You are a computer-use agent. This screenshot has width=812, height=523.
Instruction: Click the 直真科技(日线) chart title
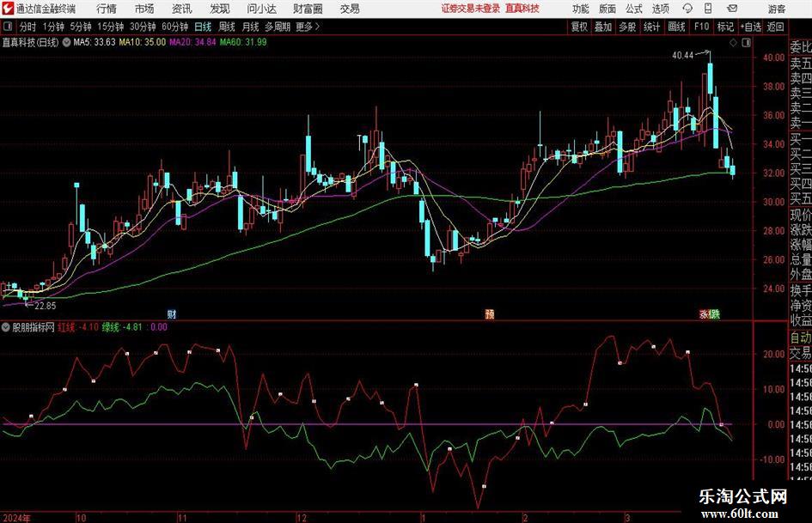tap(31, 42)
